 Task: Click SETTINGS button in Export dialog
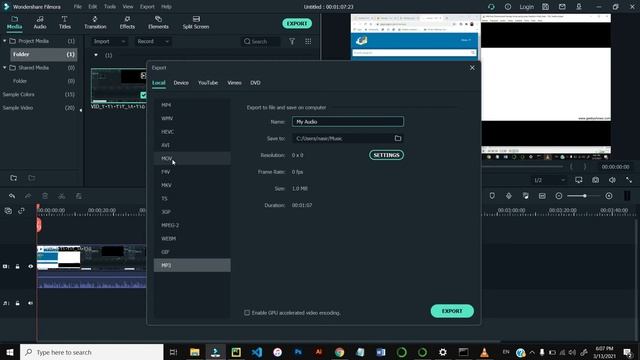pos(387,155)
